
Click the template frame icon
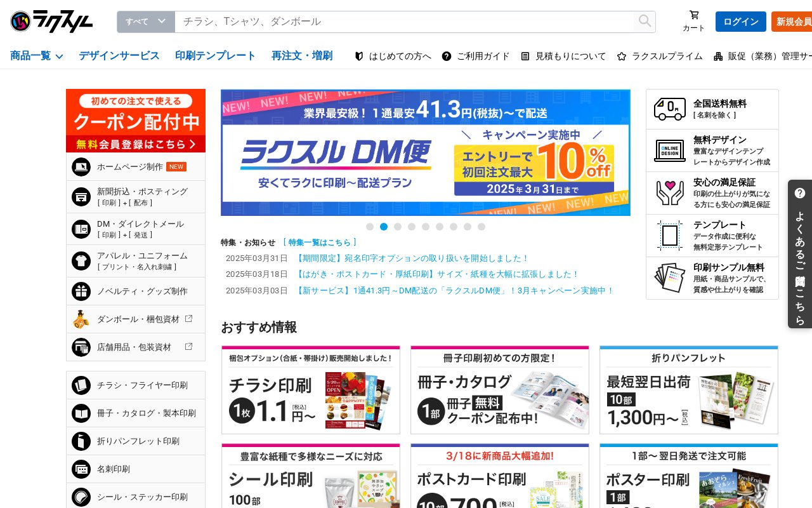[670, 236]
